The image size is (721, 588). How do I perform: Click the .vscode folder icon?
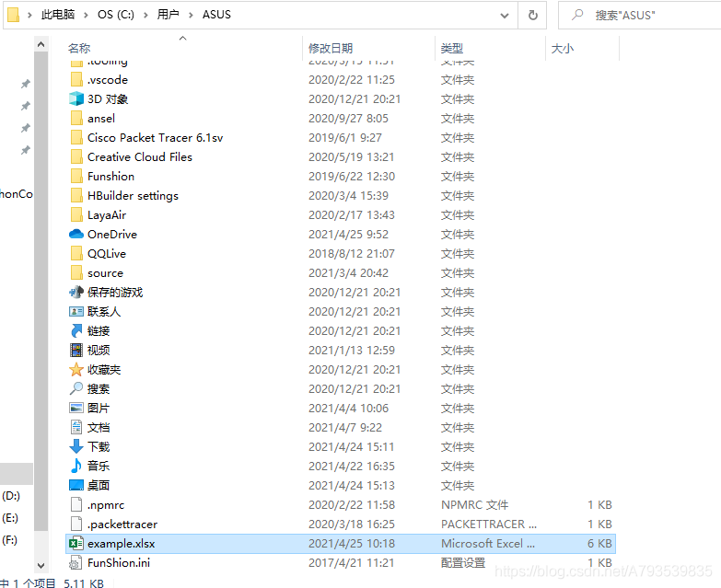tap(76, 79)
